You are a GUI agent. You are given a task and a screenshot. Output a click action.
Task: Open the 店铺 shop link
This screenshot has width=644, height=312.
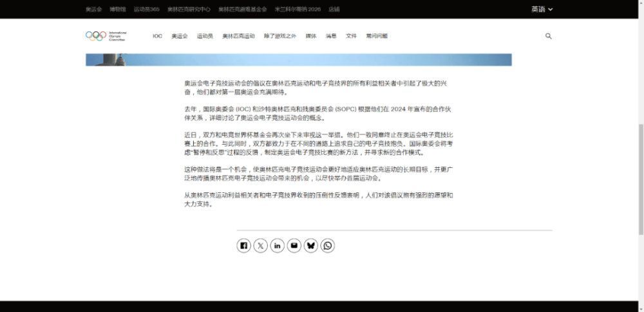(x=334, y=9)
